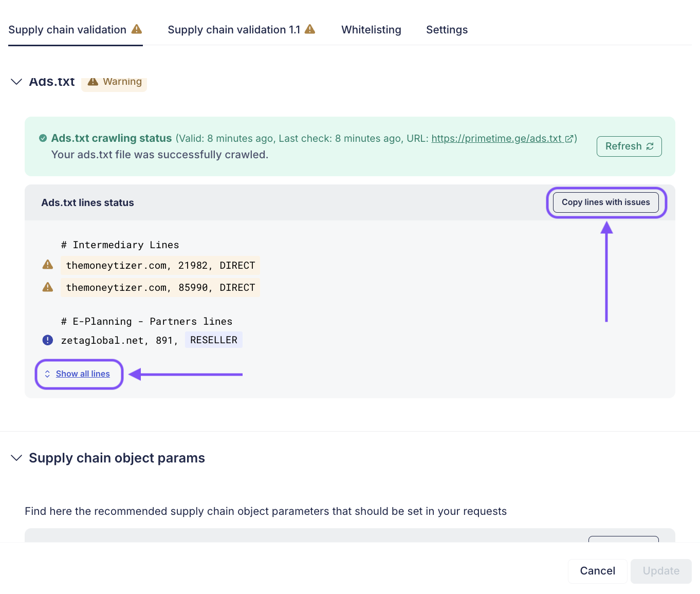Click info icon beside zetaglobal.net line
The width and height of the screenshot is (700, 594).
[x=48, y=340]
